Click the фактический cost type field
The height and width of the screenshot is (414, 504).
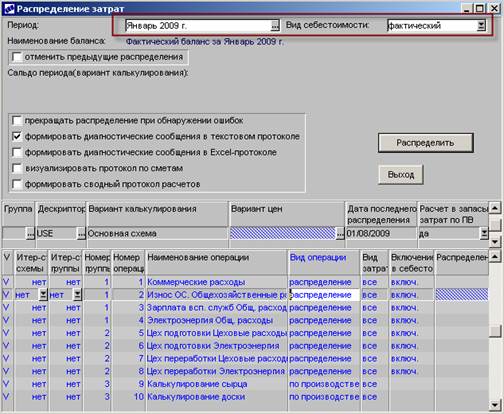pyautogui.click(x=432, y=25)
